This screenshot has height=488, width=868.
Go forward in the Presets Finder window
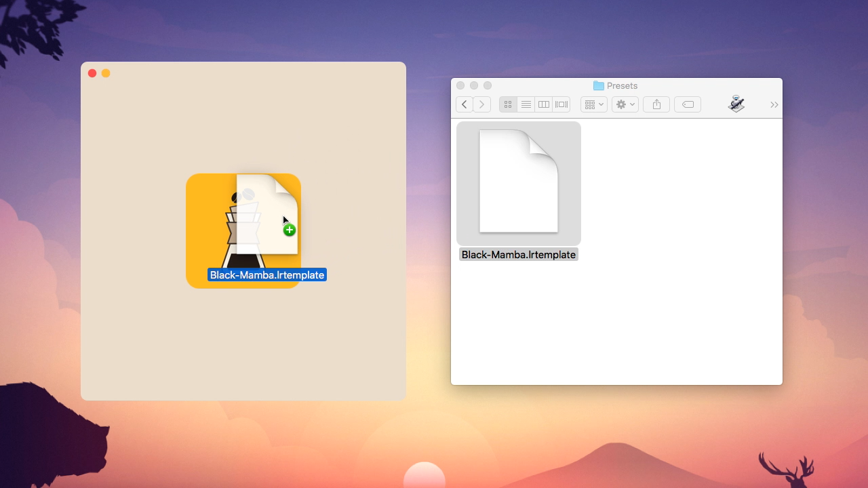[x=482, y=104]
